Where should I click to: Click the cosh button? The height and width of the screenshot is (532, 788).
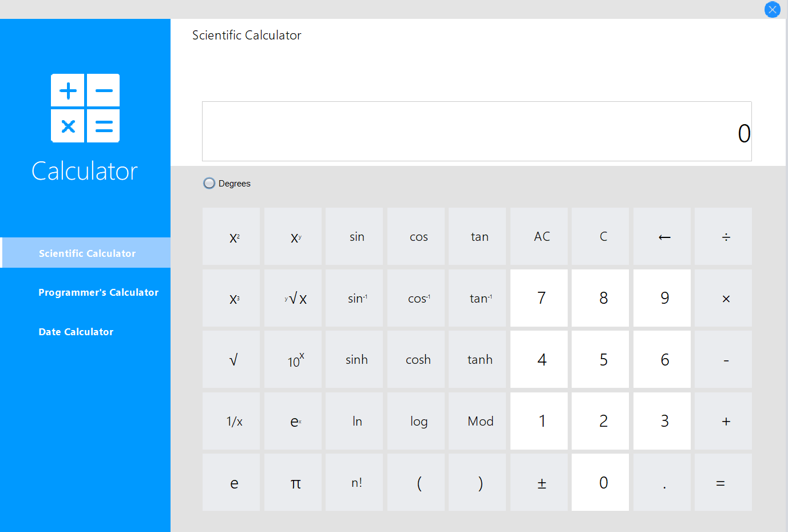(416, 359)
